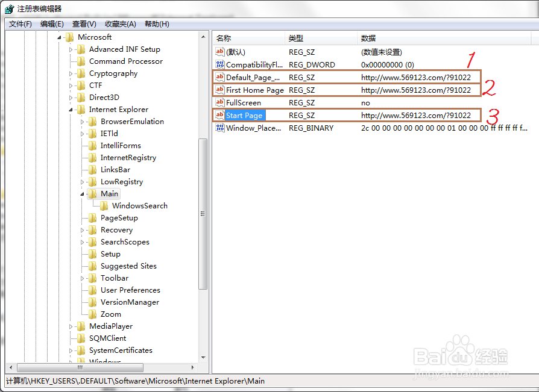This screenshot has height=392, width=539.
Task: Click the tree pane scroll right arrow
Action: click(192, 367)
